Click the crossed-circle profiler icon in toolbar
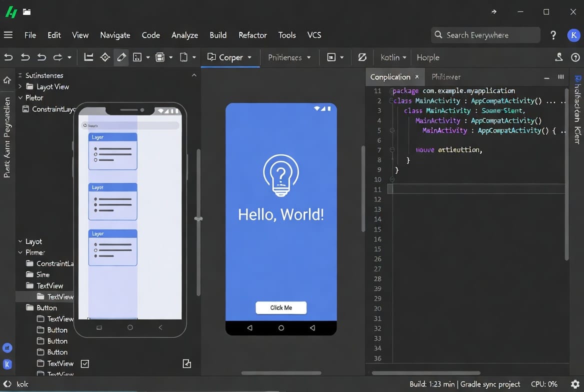Image resolution: width=584 pixels, height=392 pixels. [362, 57]
